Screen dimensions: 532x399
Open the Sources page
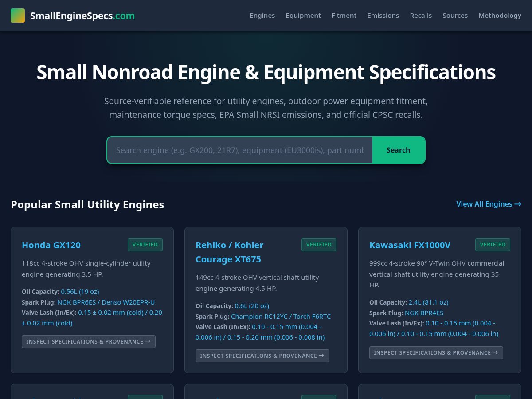pyautogui.click(x=455, y=16)
